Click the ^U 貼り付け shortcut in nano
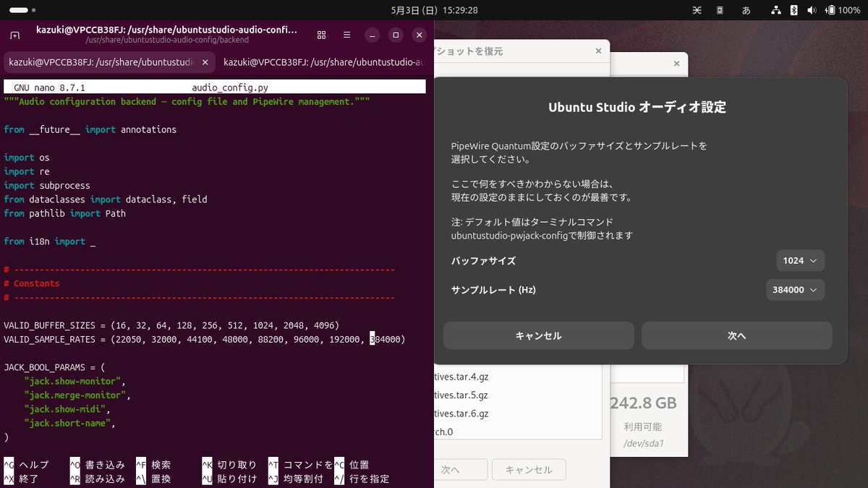 click(229, 479)
